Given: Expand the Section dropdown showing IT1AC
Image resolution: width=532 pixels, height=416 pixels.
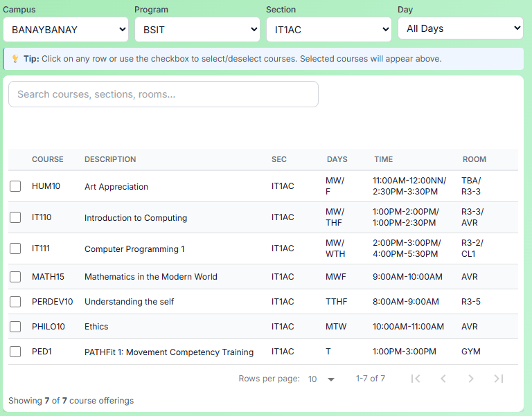Looking at the screenshot, I should click(x=329, y=30).
